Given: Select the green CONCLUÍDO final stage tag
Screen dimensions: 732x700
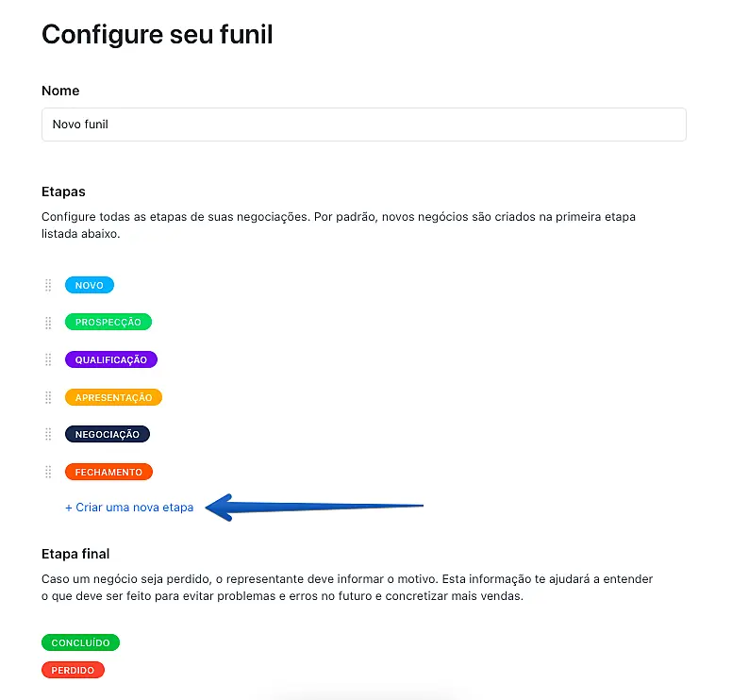Looking at the screenshot, I should coord(80,642).
